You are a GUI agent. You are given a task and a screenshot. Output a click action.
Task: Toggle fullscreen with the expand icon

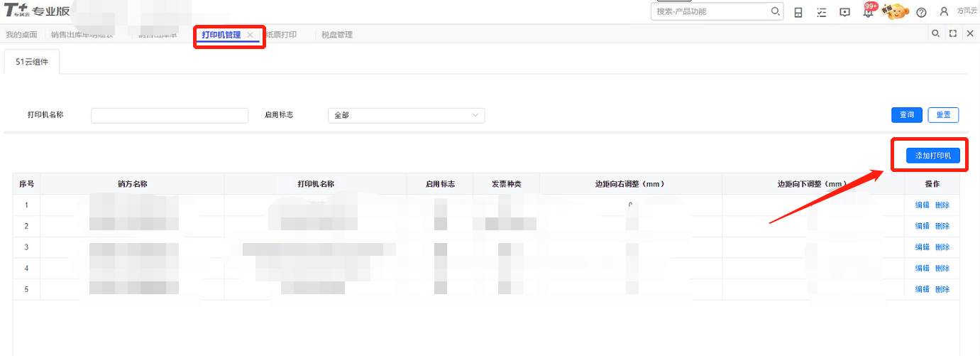click(953, 33)
